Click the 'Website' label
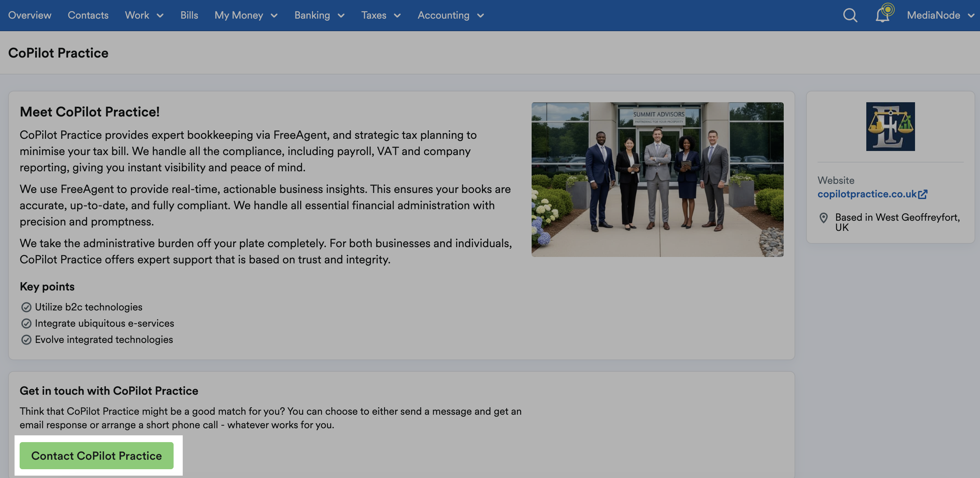The image size is (980, 478). pos(836,180)
